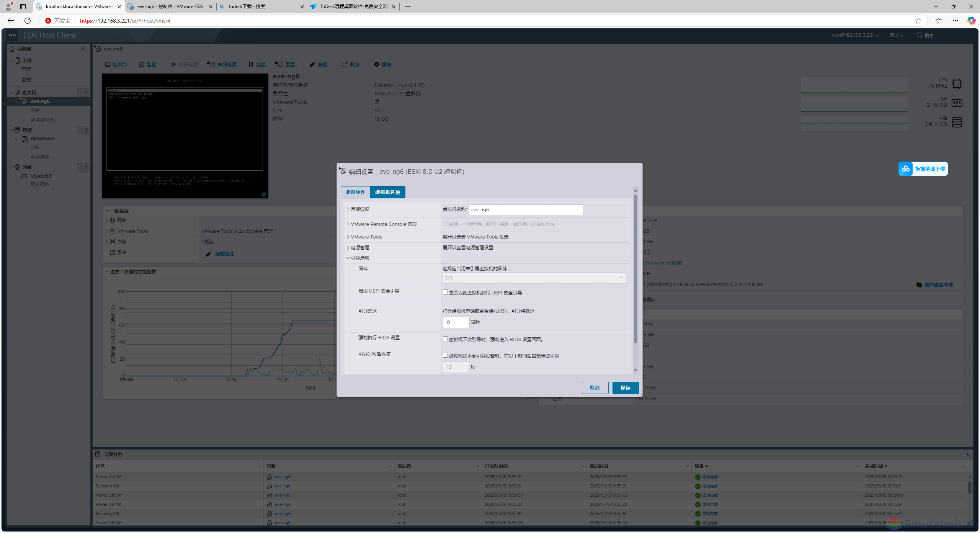The height and width of the screenshot is (533, 980).
Task: Select the VM Options (虚拟机选项) tab
Action: tap(387, 192)
